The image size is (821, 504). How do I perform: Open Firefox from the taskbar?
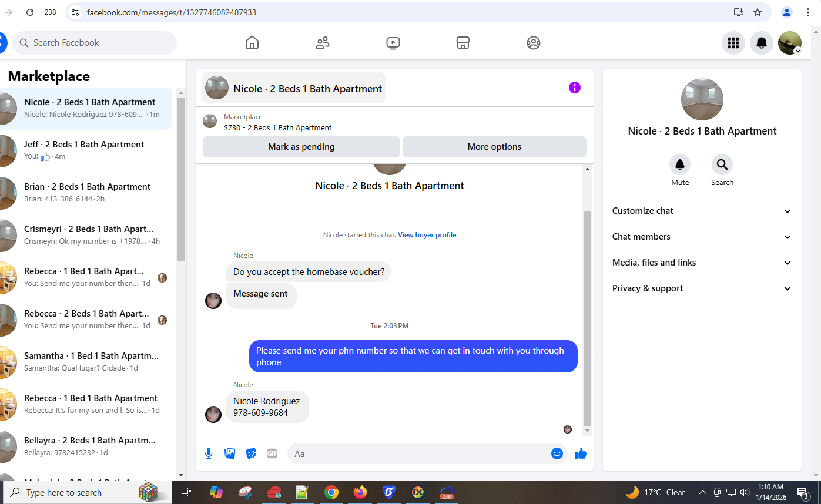360,492
